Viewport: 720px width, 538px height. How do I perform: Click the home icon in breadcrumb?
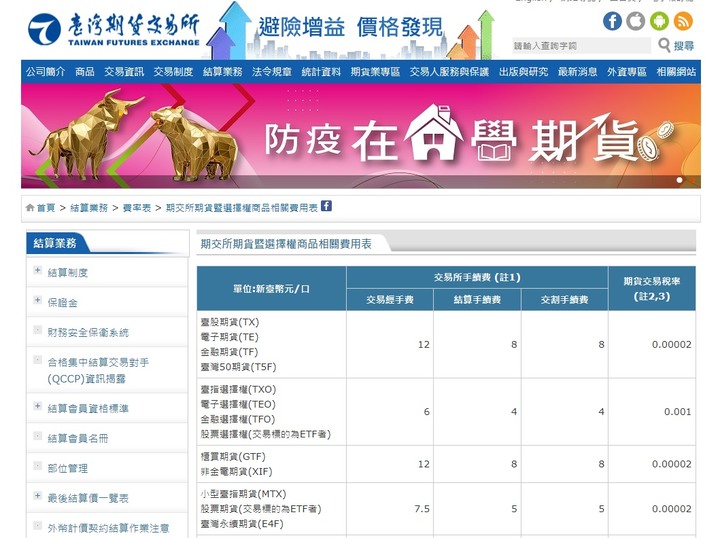30,208
